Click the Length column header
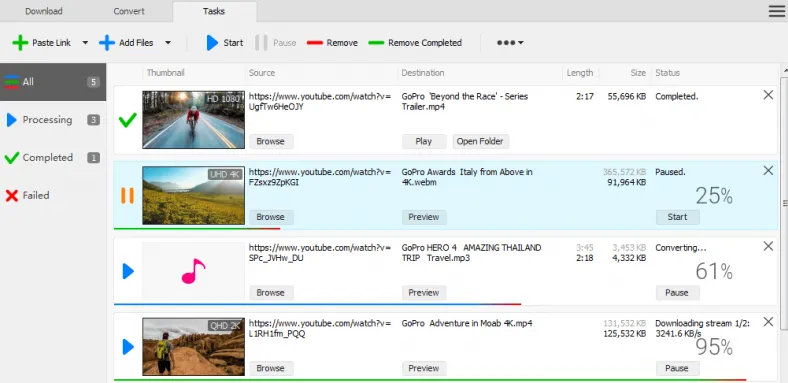Image resolution: width=788 pixels, height=383 pixels. tap(580, 73)
